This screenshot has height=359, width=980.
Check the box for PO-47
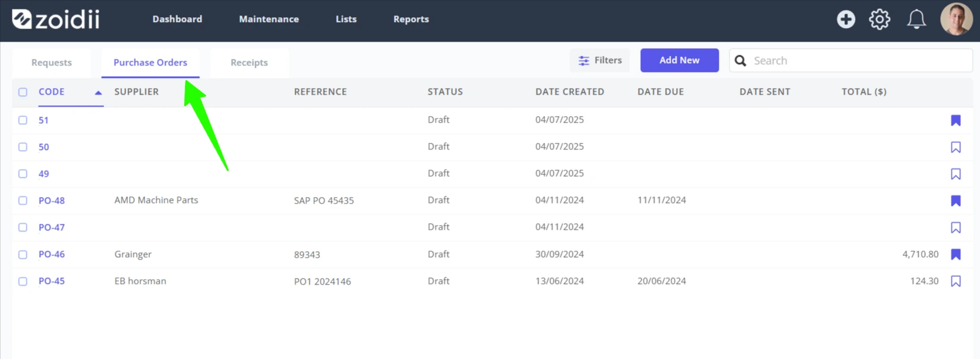[23, 227]
